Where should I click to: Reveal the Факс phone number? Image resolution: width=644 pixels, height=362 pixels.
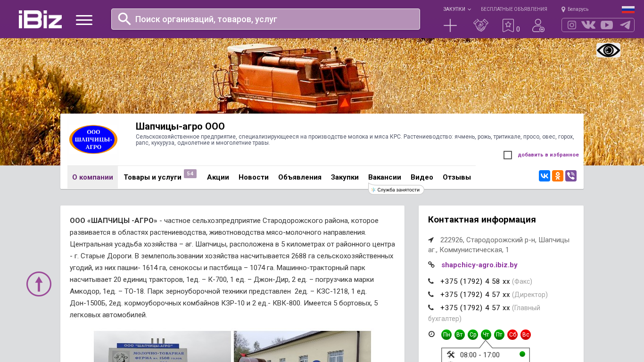[x=475, y=281]
